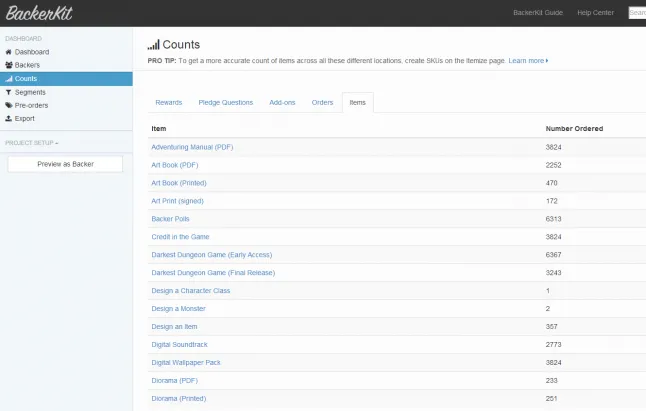Click the count 233 for Diorama PDF
646x411 pixels.
tap(551, 381)
